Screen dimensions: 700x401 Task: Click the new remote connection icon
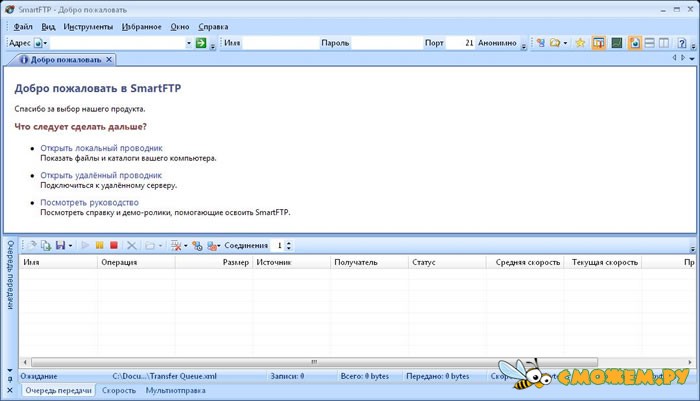pos(541,43)
